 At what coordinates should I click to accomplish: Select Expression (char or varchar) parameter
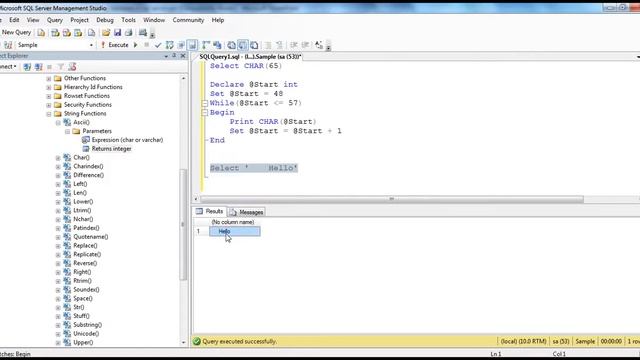127,140
